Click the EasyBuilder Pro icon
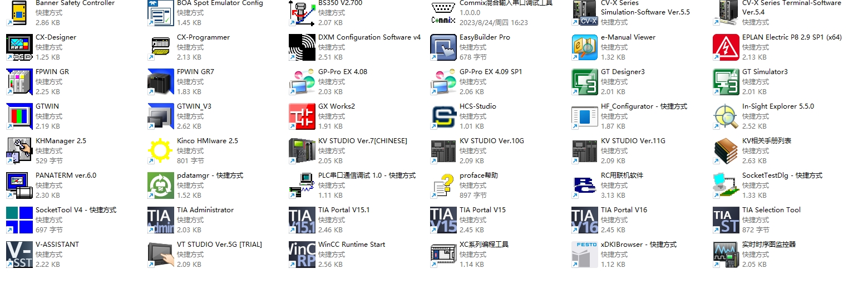The width and height of the screenshot is (868, 283). (443, 47)
